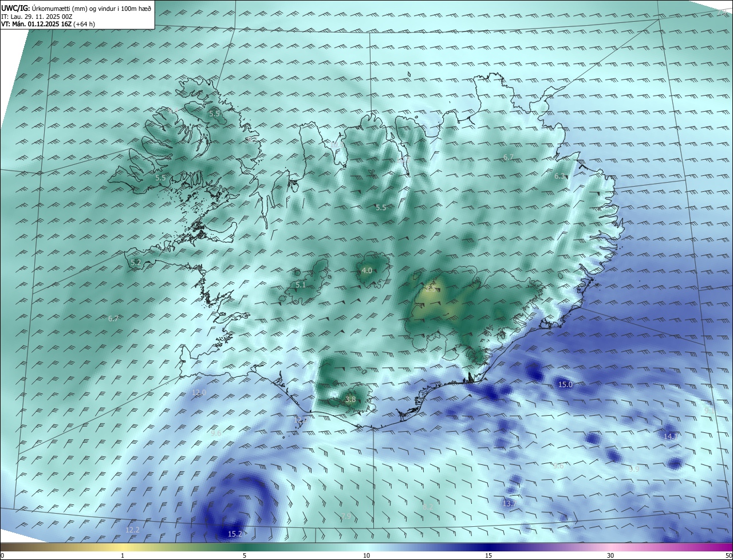Select the 10 tick on the color scale

pos(366,556)
